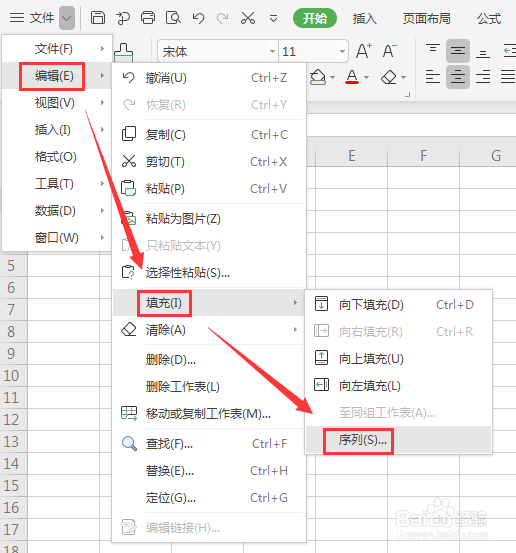
Task: Choose 移动或复制工作表(M)... entry
Action: (209, 414)
